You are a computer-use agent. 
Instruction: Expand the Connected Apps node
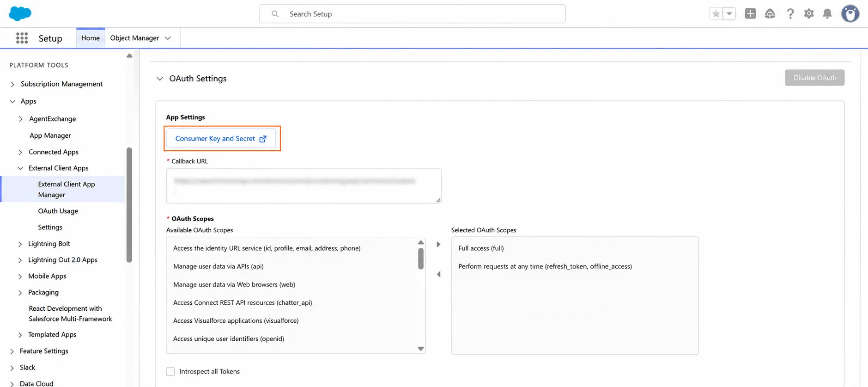point(20,152)
